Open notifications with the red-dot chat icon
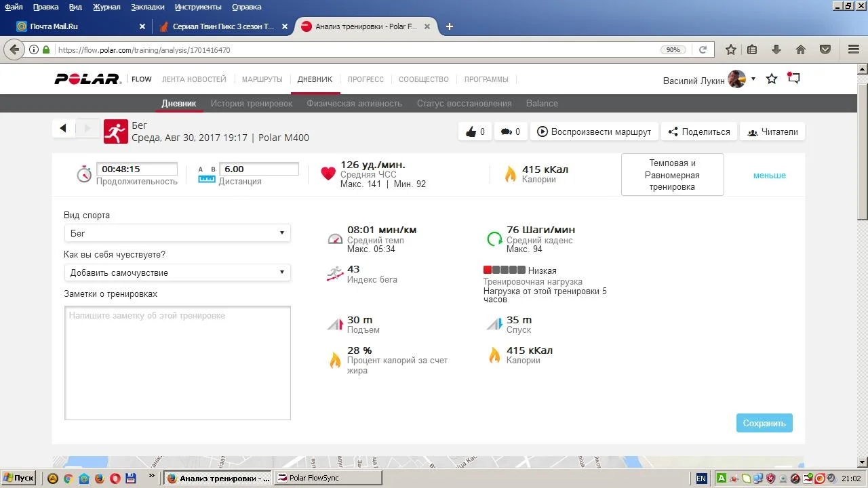The image size is (868, 488). (x=793, y=78)
